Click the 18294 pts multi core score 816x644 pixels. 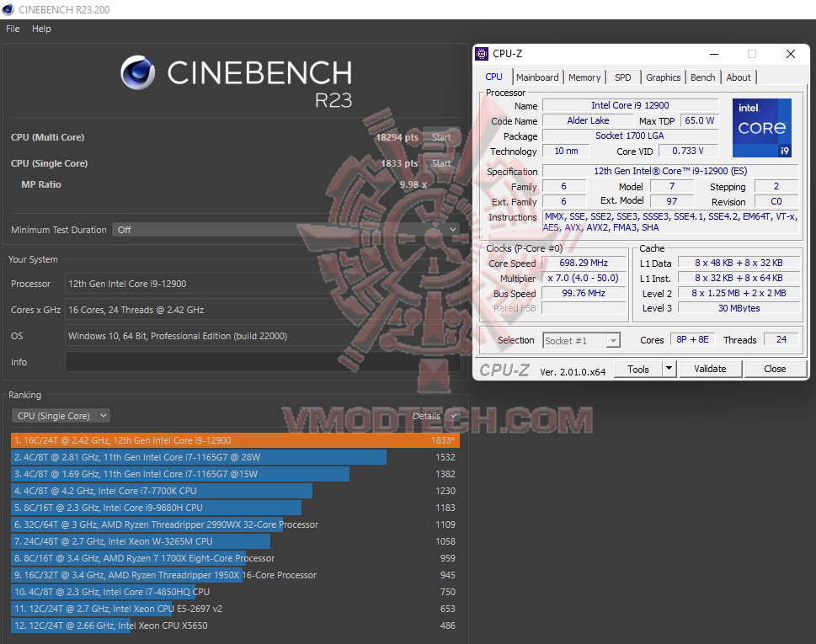[397, 137]
